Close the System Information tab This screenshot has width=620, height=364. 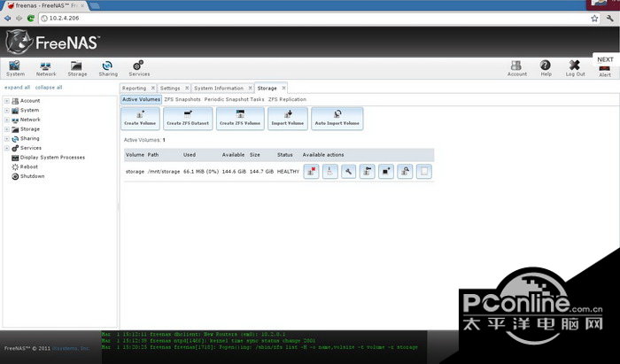(250, 89)
